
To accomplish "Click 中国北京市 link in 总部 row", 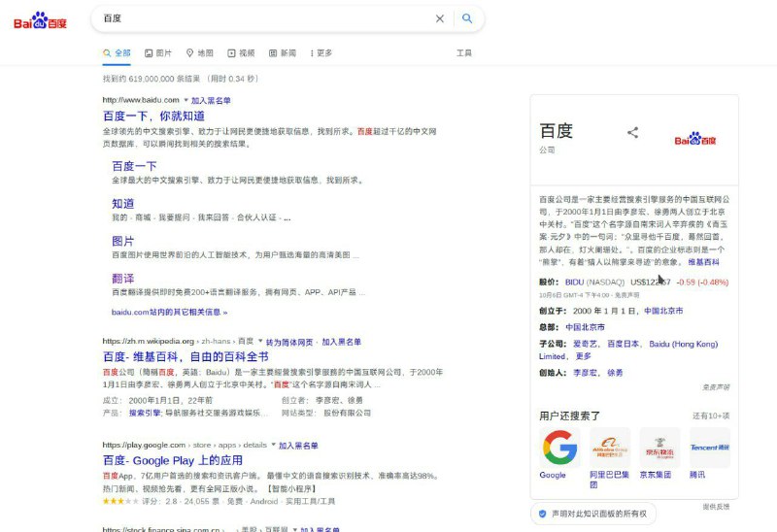I will 586,327.
